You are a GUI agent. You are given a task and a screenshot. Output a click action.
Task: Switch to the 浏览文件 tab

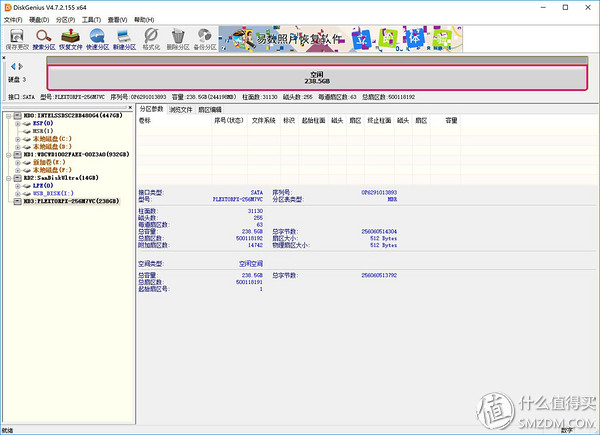pyautogui.click(x=181, y=109)
